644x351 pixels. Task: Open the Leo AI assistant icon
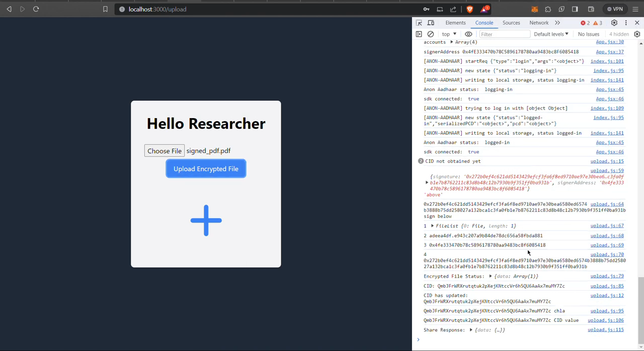(561, 9)
